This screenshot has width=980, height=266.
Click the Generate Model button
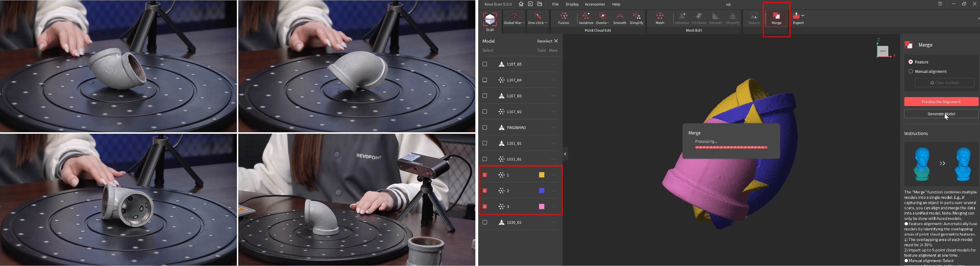tap(941, 114)
